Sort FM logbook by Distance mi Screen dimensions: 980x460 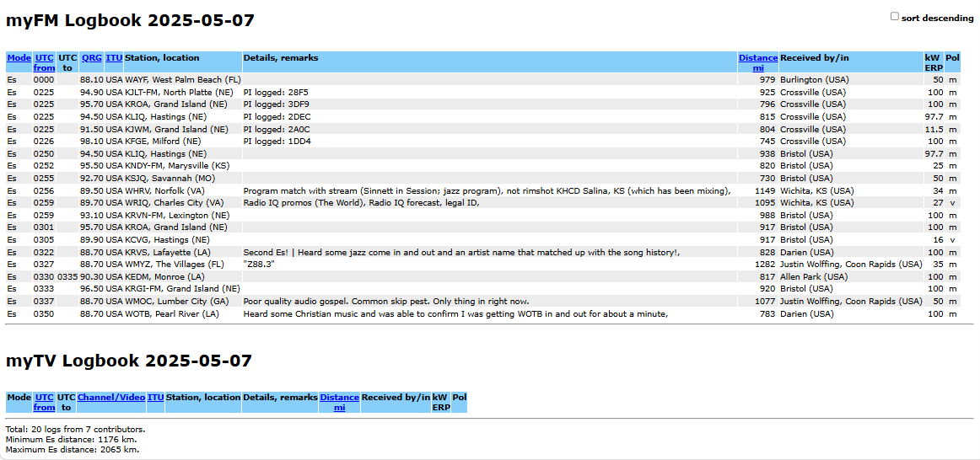point(758,63)
